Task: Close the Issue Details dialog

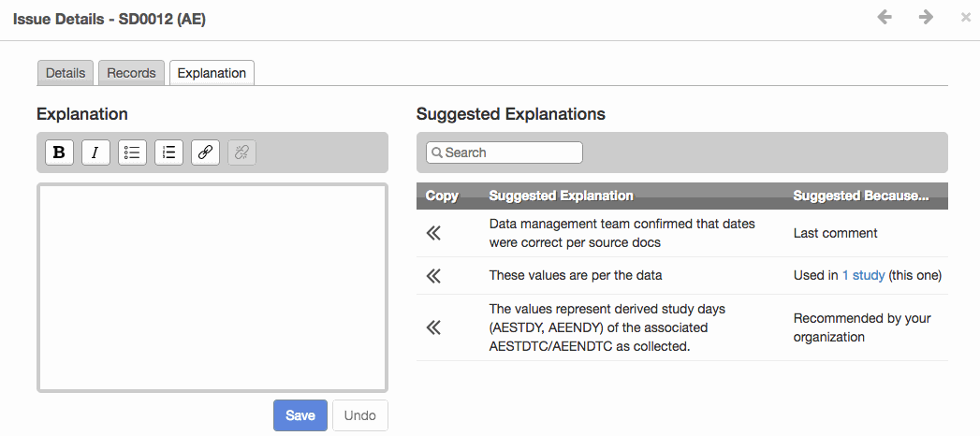Action: click(x=966, y=18)
